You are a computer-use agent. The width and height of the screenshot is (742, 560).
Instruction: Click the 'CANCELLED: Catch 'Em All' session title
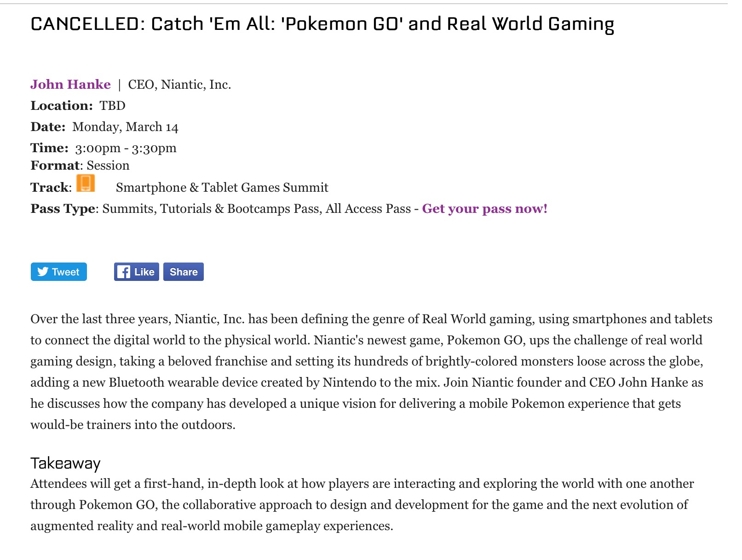point(322,24)
